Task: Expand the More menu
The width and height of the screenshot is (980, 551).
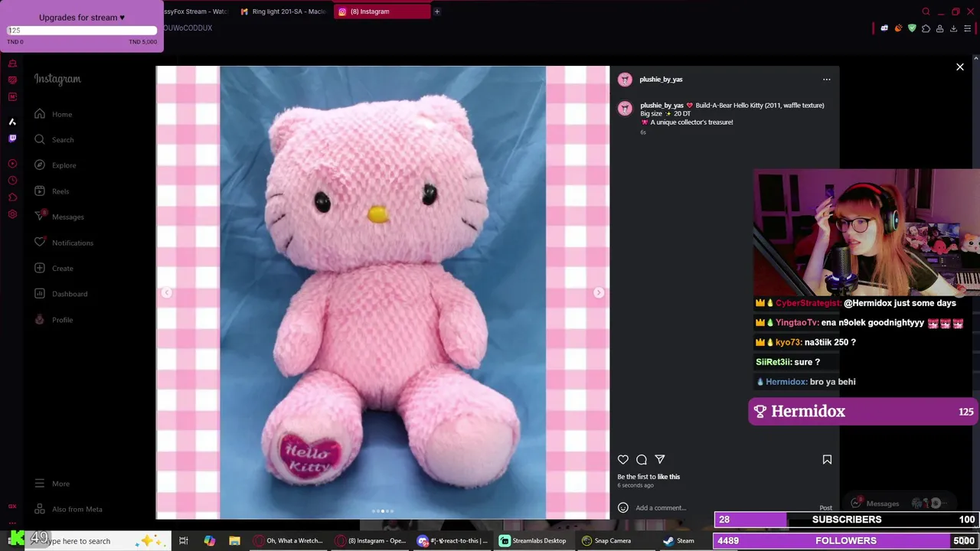Action: point(52,484)
